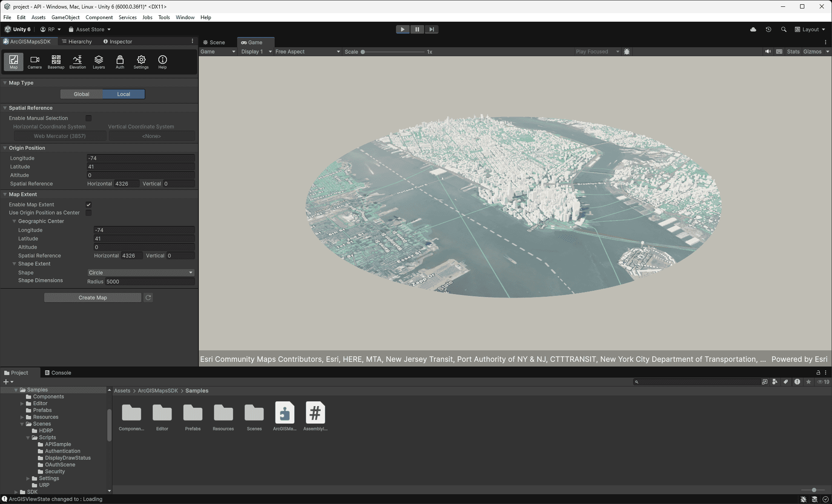
Task: Click the Help icon in the ArcGIS toolbar
Action: click(x=162, y=62)
